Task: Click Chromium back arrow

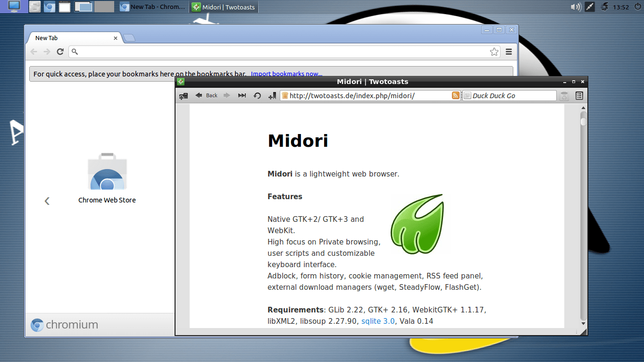Action: coord(33,51)
